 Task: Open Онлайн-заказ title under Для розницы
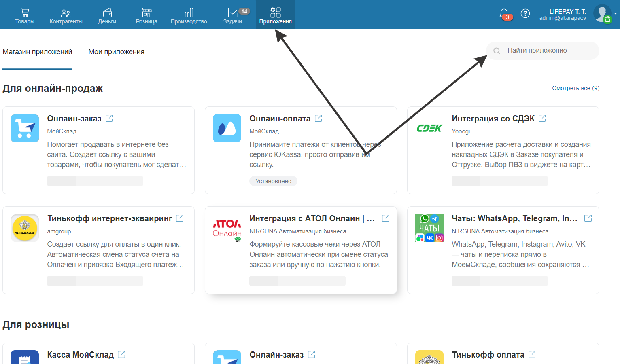click(x=276, y=355)
